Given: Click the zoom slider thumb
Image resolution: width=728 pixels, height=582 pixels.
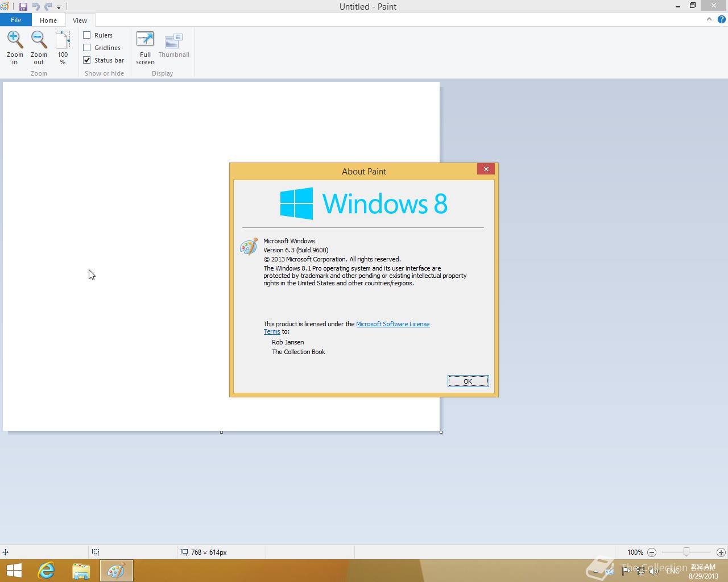Looking at the screenshot, I should (x=686, y=552).
